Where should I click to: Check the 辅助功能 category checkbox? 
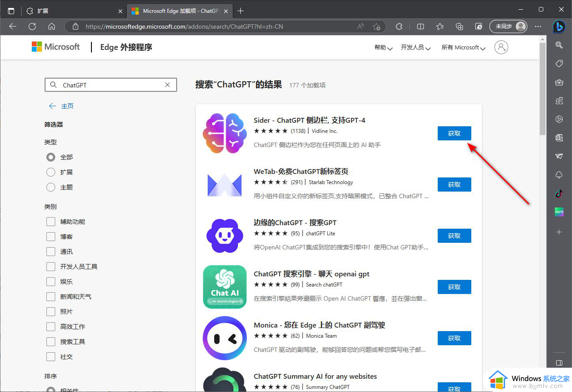(x=51, y=222)
